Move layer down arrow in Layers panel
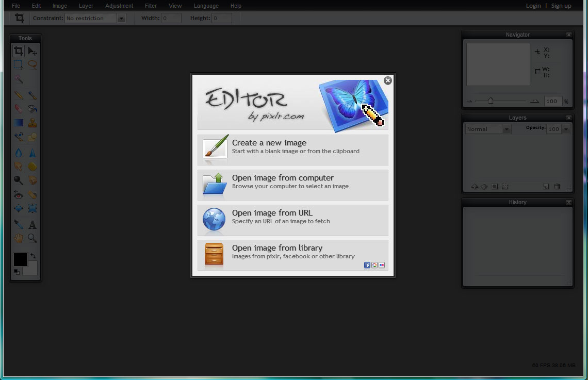 [484, 186]
